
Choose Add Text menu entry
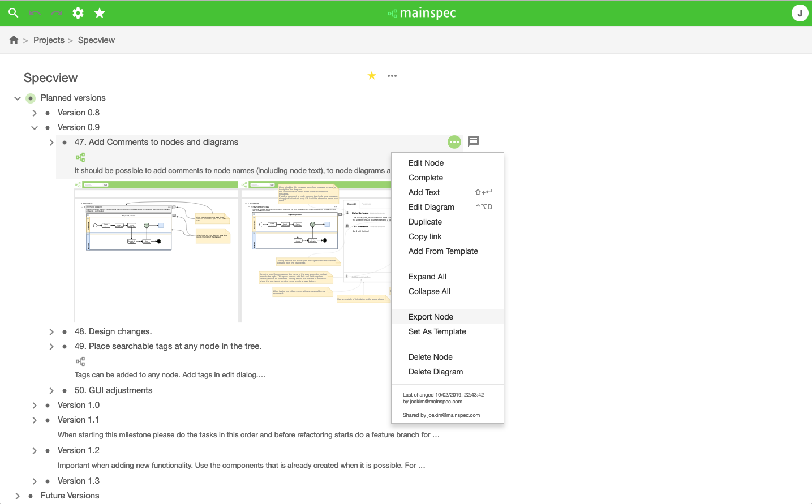(x=448, y=192)
